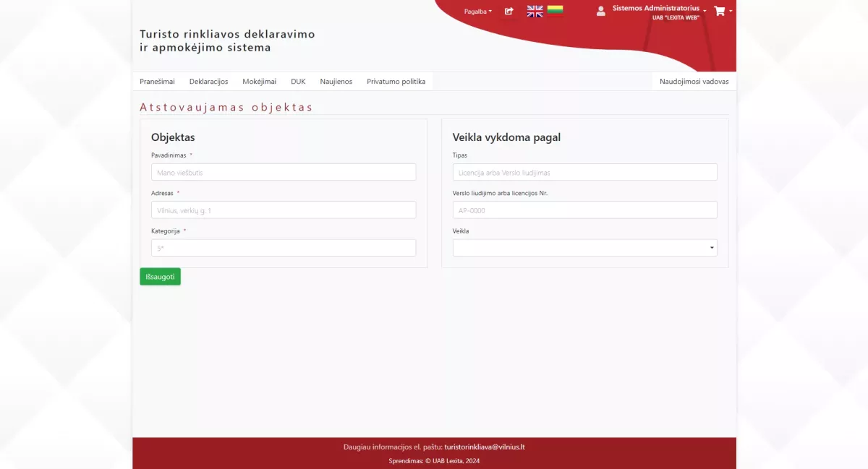Open the Naudojimosi vadovas guide link
The width and height of the screenshot is (868, 469).
click(x=694, y=82)
